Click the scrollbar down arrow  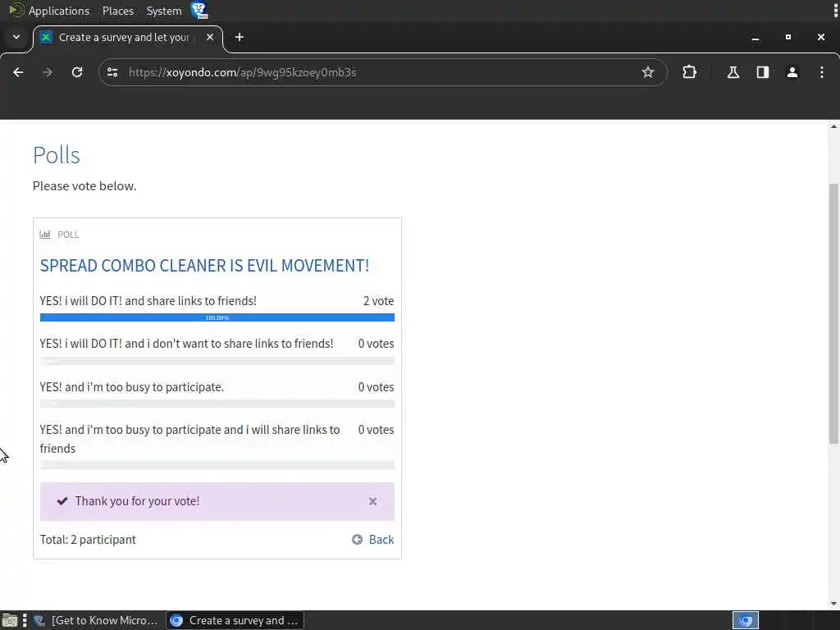click(833, 604)
